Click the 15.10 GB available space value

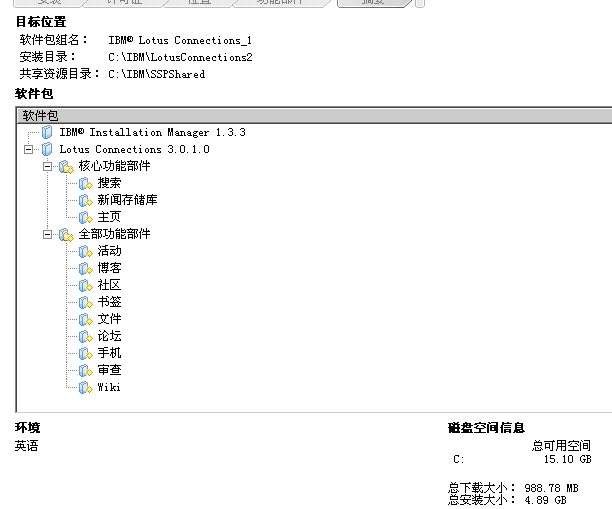pyautogui.click(x=568, y=459)
